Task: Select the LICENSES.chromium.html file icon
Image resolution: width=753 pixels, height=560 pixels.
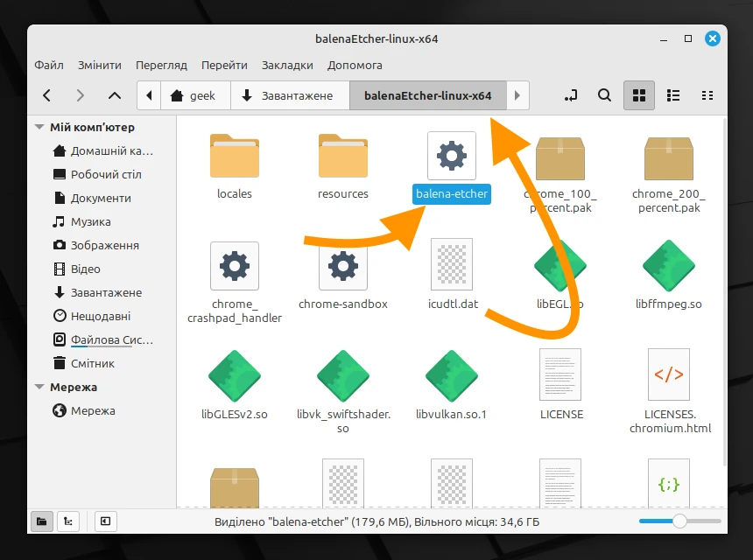Action: tap(669, 374)
